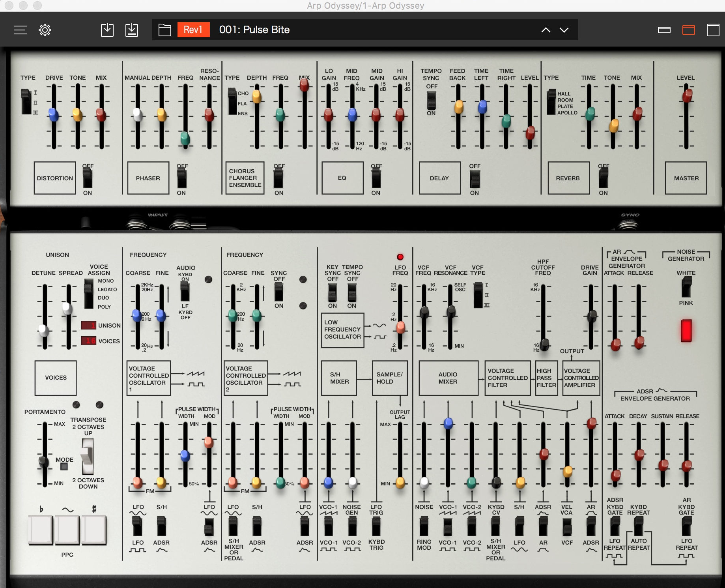Click the Distortion Drive slider knob
This screenshot has height=588, width=725.
(54, 114)
